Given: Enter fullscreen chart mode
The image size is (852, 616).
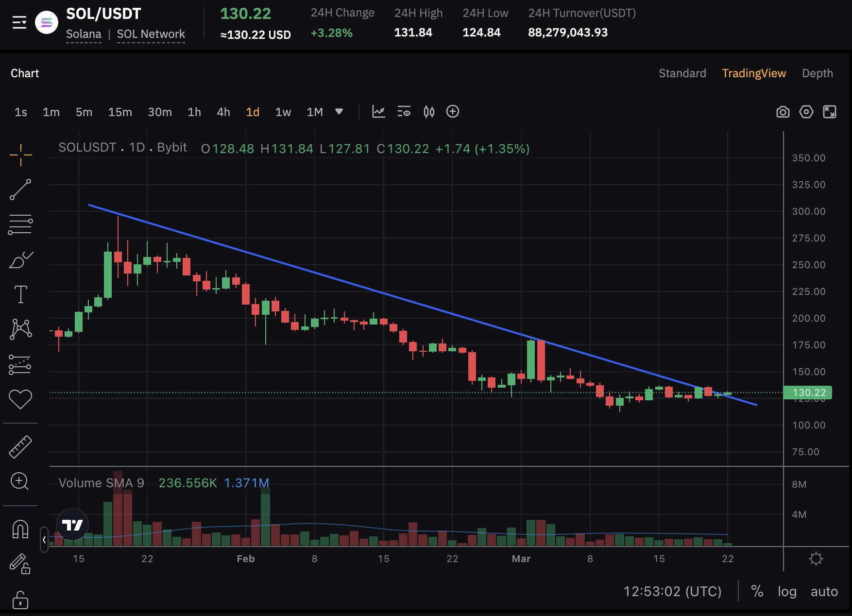Looking at the screenshot, I should coord(830,112).
